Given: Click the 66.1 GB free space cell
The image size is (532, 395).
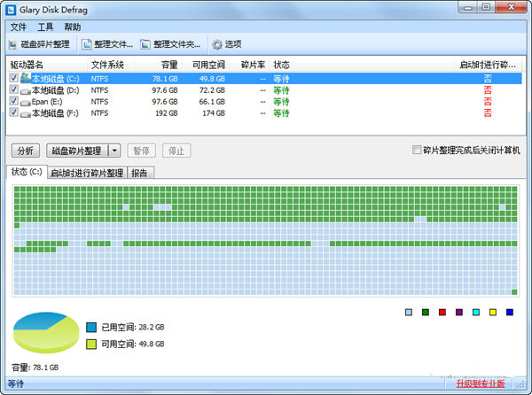Looking at the screenshot, I should [x=212, y=102].
